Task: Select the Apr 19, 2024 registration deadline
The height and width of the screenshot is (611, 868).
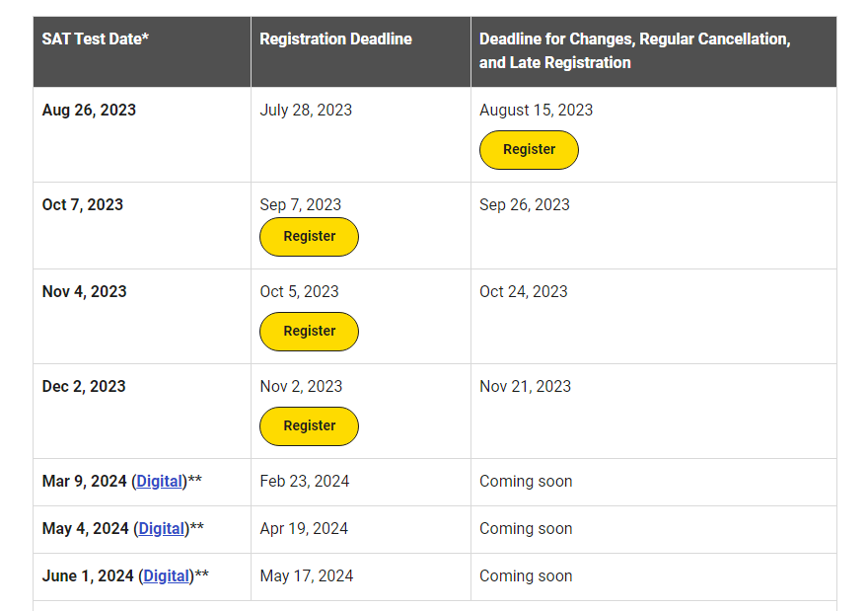Action: tap(304, 529)
